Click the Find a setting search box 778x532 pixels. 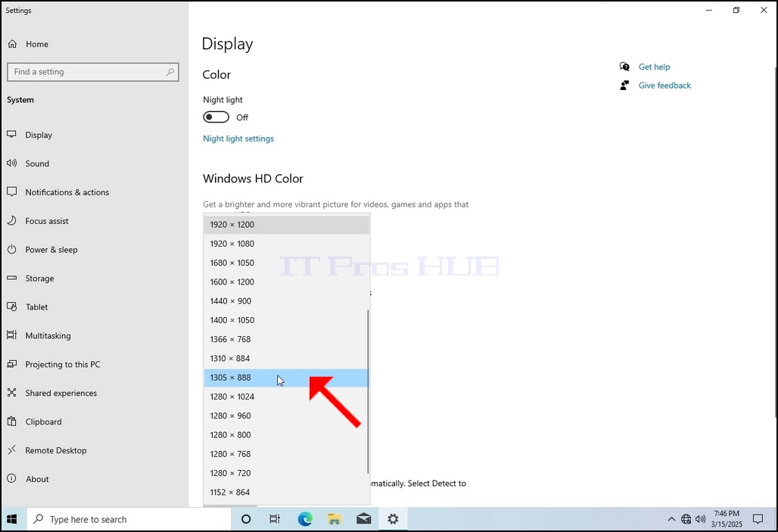[x=93, y=72]
